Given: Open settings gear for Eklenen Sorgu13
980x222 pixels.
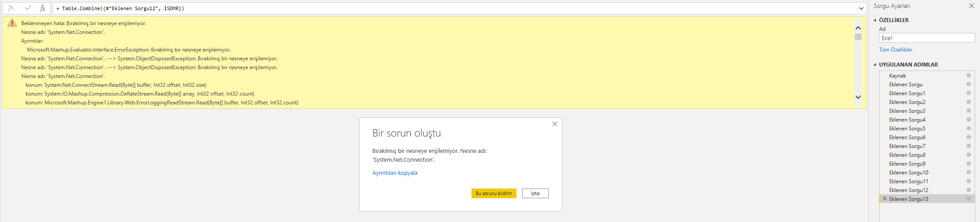Looking at the screenshot, I should point(969,199).
